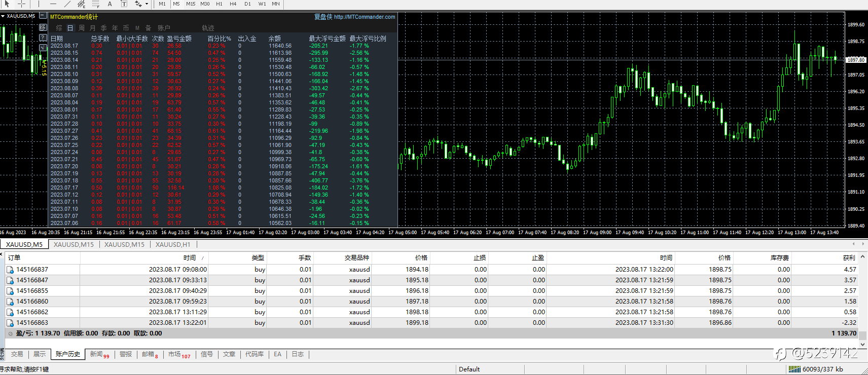Select the XAUUSD,M5 chart tab

pyautogui.click(x=24, y=244)
